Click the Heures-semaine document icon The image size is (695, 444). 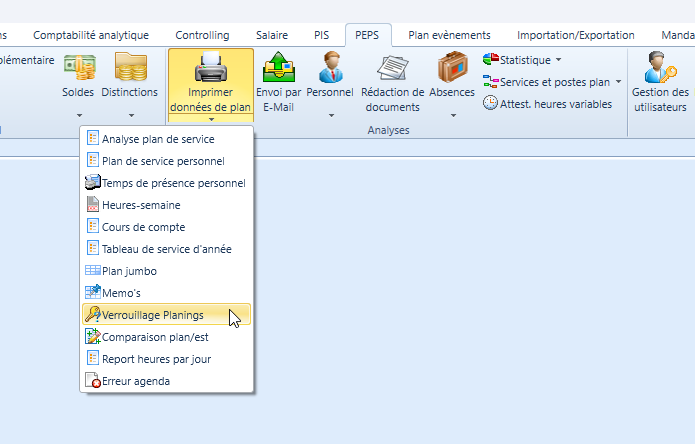coord(93,204)
